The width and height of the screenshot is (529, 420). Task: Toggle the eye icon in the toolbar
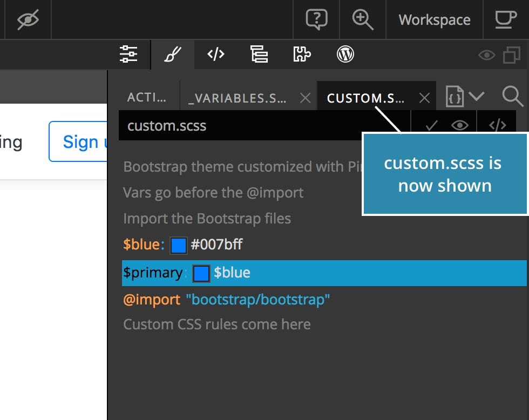click(486, 55)
